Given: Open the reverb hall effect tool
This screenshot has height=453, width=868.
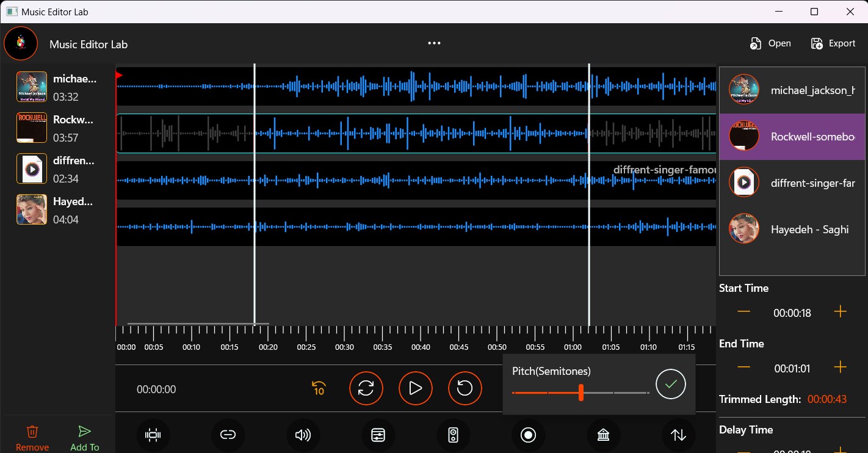Looking at the screenshot, I should point(603,435).
